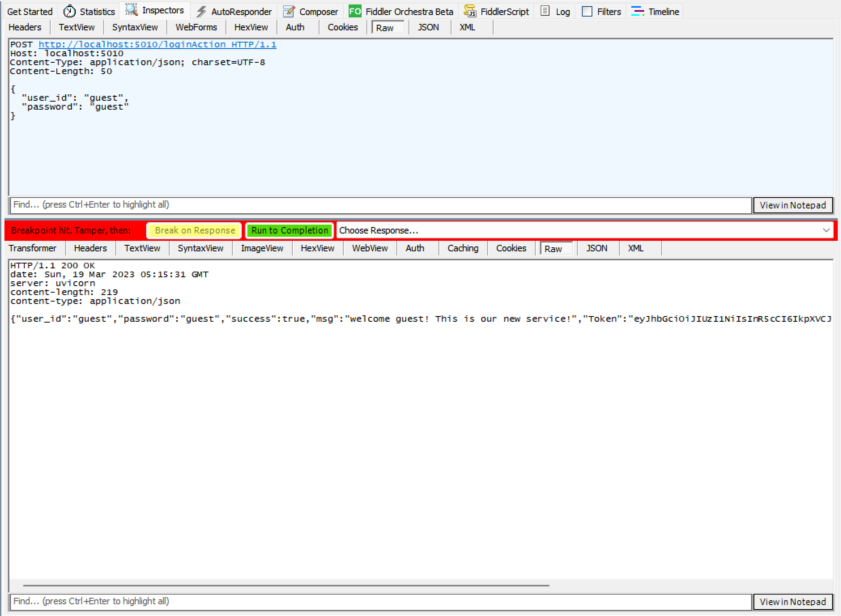Click the AutoResponder lightning bolt icon
The image size is (841, 616).
click(x=201, y=11)
